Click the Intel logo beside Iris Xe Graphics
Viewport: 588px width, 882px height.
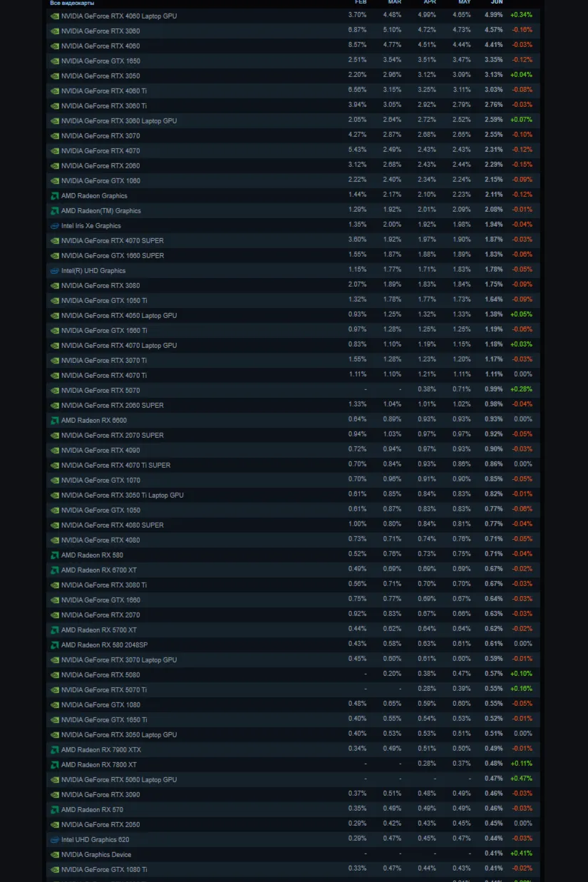(x=55, y=225)
